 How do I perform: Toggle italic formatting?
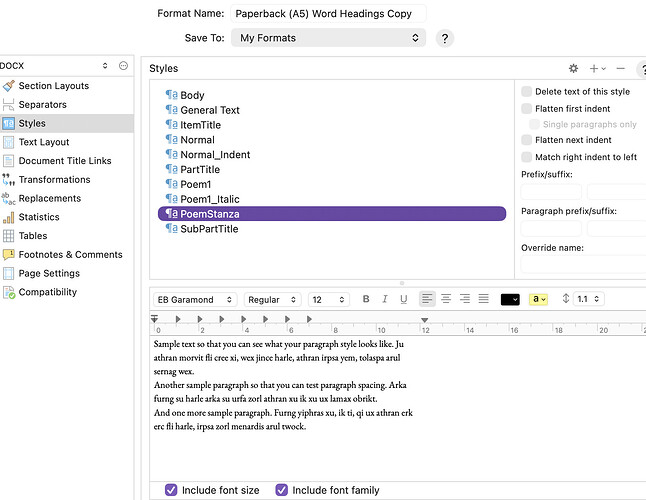click(x=384, y=299)
